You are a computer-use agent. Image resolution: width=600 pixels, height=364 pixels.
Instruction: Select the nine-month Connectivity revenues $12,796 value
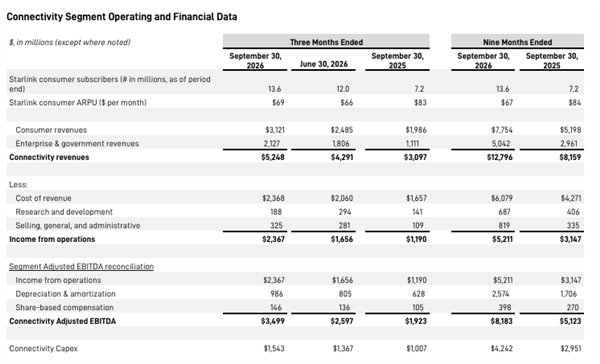tap(499, 157)
